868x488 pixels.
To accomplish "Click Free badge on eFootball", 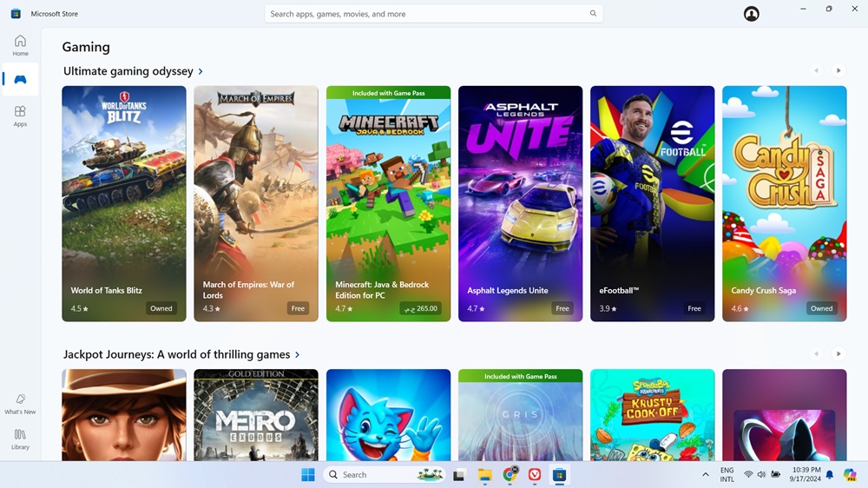I will [694, 308].
